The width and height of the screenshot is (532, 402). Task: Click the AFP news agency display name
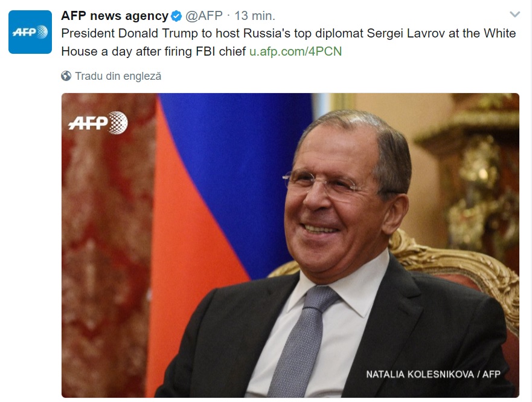point(115,16)
